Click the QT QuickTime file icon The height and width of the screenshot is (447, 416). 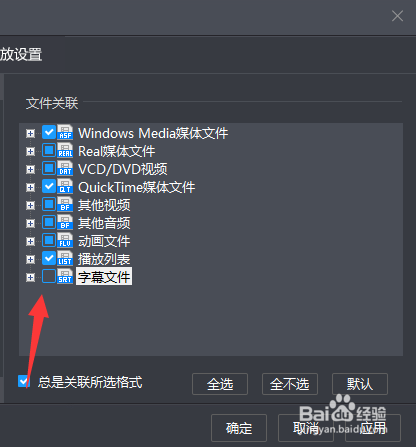pyautogui.click(x=65, y=186)
